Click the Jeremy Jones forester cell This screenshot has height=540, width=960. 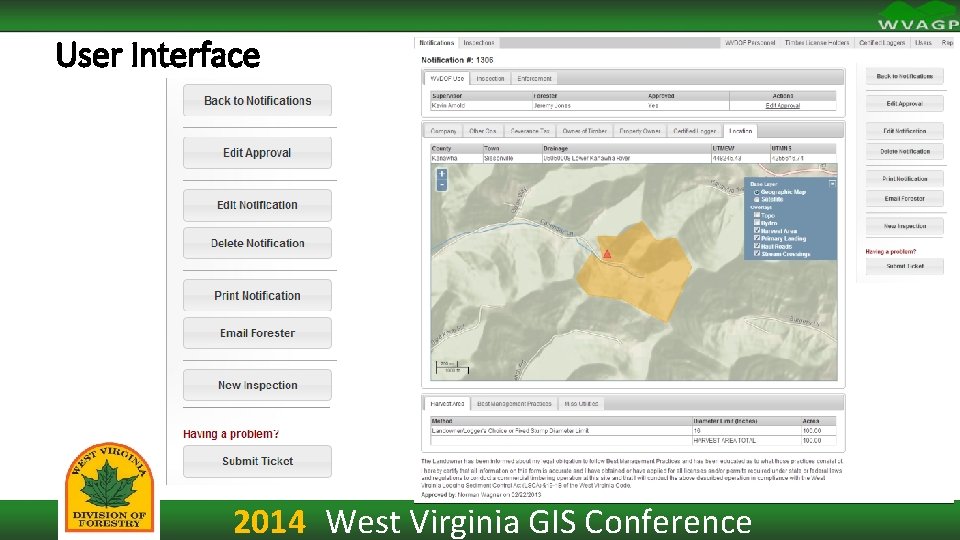click(589, 106)
